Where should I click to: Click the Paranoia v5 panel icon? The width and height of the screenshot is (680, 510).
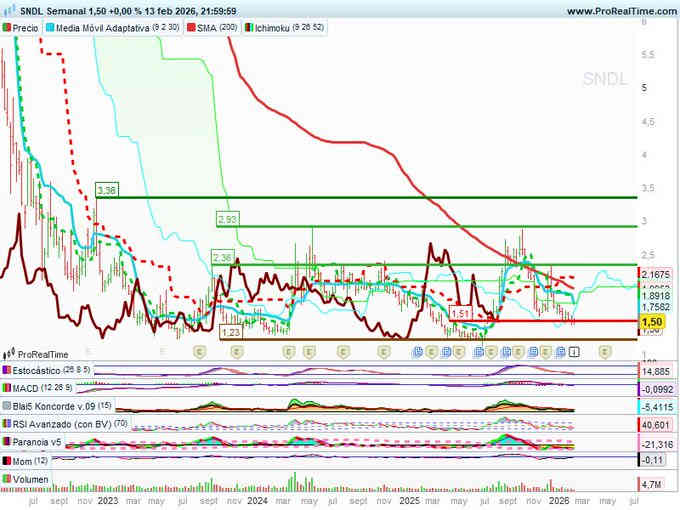point(7,442)
